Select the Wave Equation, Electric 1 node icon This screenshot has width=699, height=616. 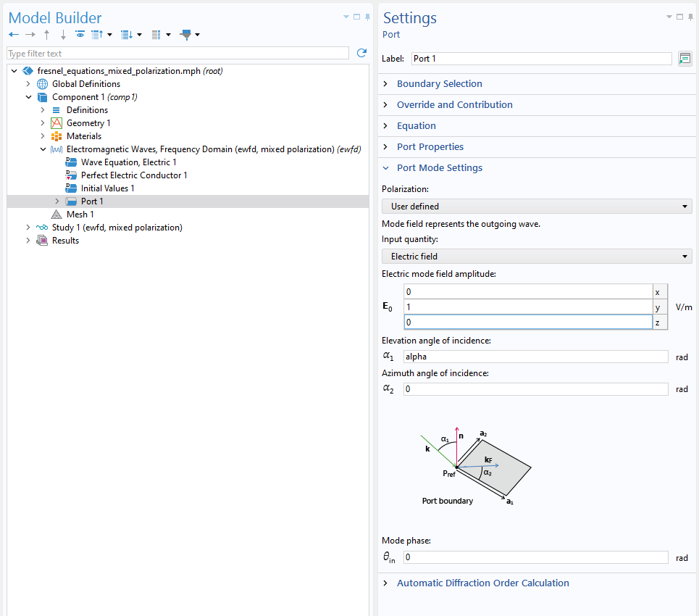pos(71,162)
